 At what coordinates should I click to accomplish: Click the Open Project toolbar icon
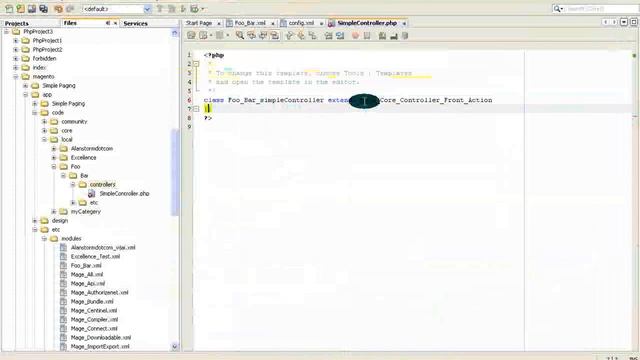[x=32, y=9]
